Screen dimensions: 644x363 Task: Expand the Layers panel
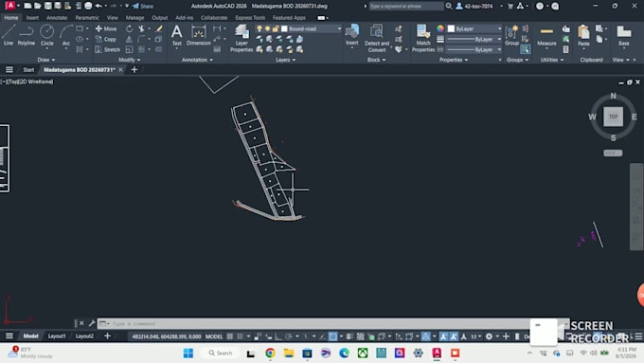pos(285,60)
